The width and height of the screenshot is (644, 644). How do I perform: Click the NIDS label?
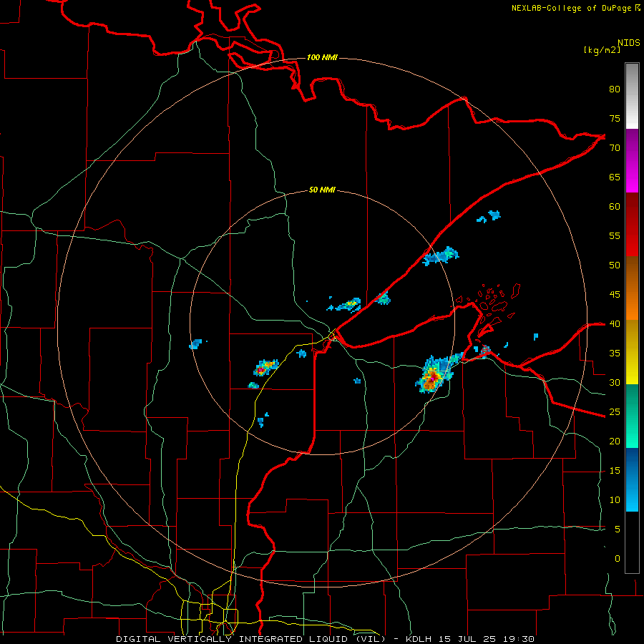[x=629, y=42]
